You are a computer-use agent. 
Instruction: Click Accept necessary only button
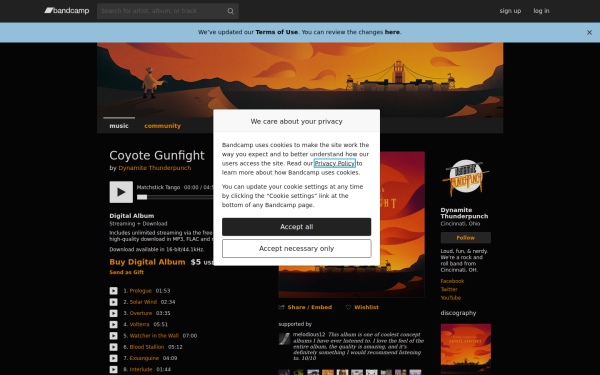click(x=297, y=249)
